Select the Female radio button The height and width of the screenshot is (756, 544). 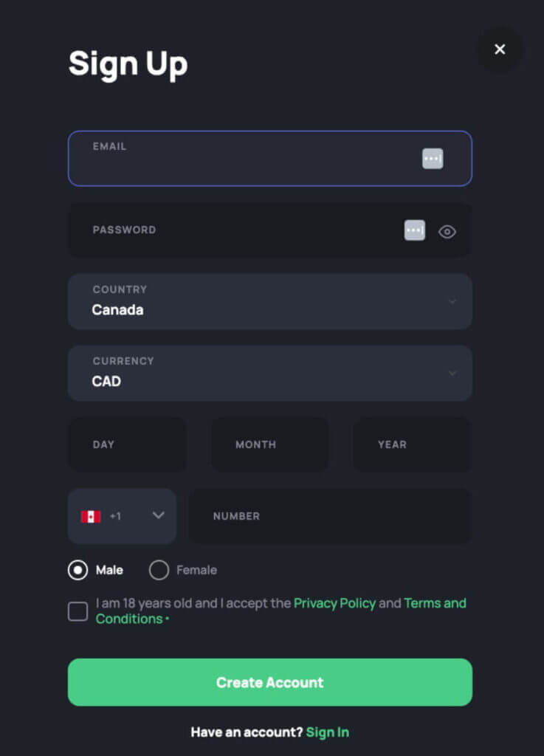[x=159, y=570]
